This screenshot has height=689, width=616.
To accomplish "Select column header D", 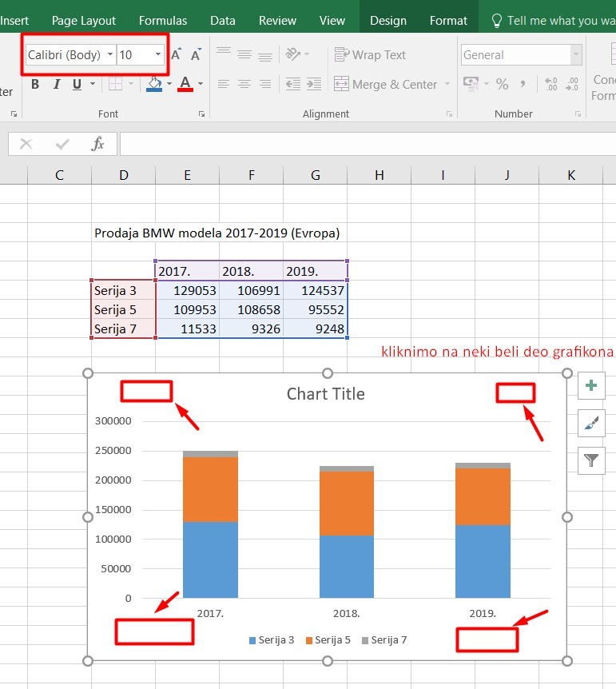I will tap(124, 175).
